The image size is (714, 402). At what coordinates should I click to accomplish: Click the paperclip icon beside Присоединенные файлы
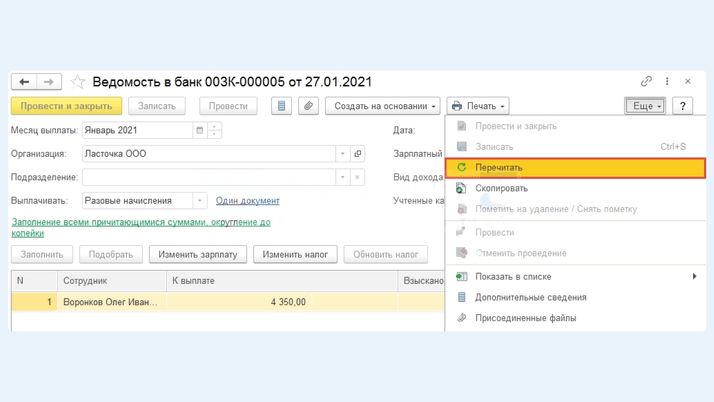pyautogui.click(x=461, y=317)
